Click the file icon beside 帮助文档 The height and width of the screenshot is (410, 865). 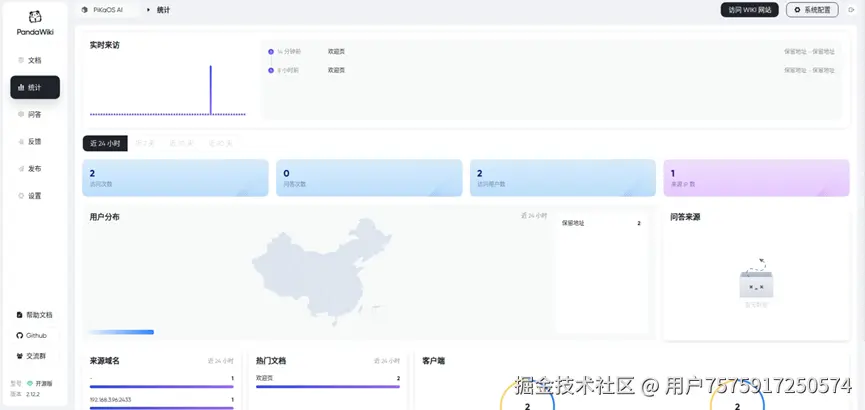click(20, 315)
